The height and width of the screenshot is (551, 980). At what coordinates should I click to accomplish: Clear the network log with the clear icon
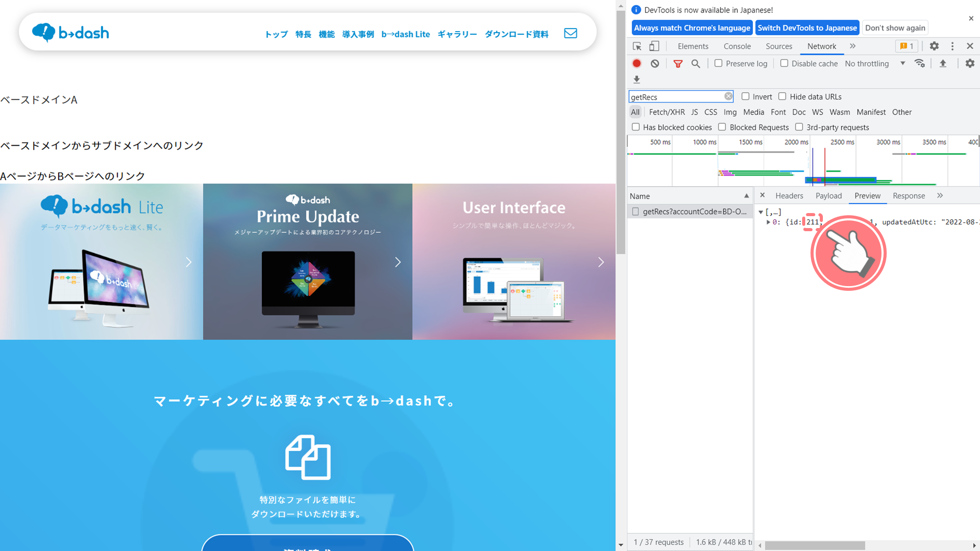[655, 63]
